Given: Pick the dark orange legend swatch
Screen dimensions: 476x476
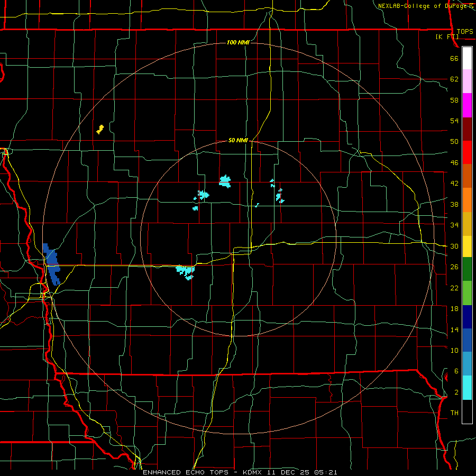Looking at the screenshot, I should [x=467, y=176].
